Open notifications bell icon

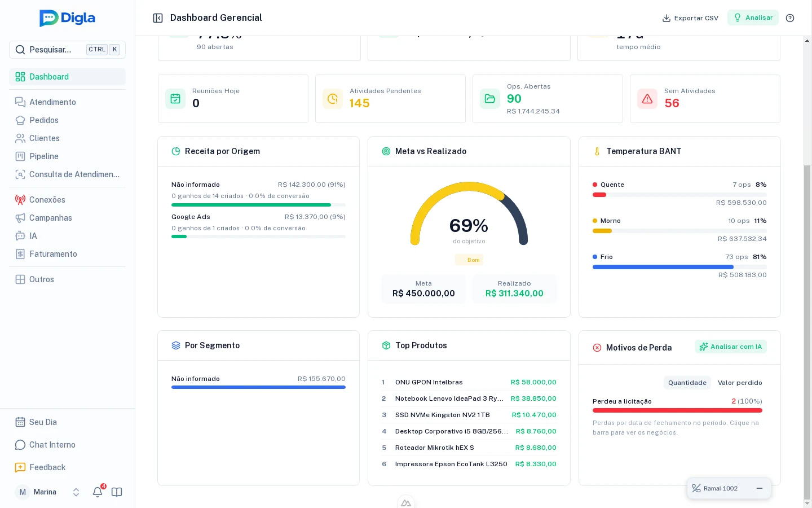98,492
